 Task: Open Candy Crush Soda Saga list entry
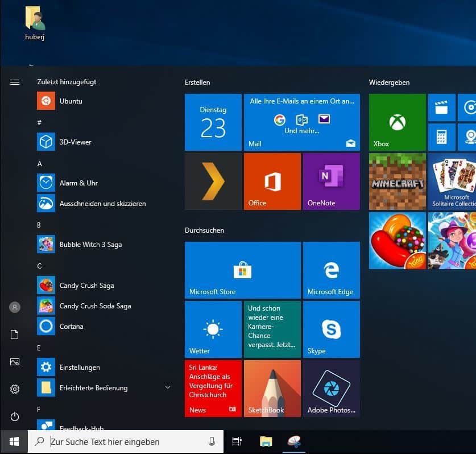(x=103, y=306)
